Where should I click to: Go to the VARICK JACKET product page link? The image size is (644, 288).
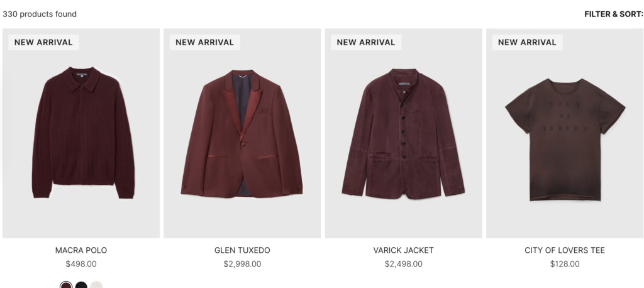coord(403,250)
